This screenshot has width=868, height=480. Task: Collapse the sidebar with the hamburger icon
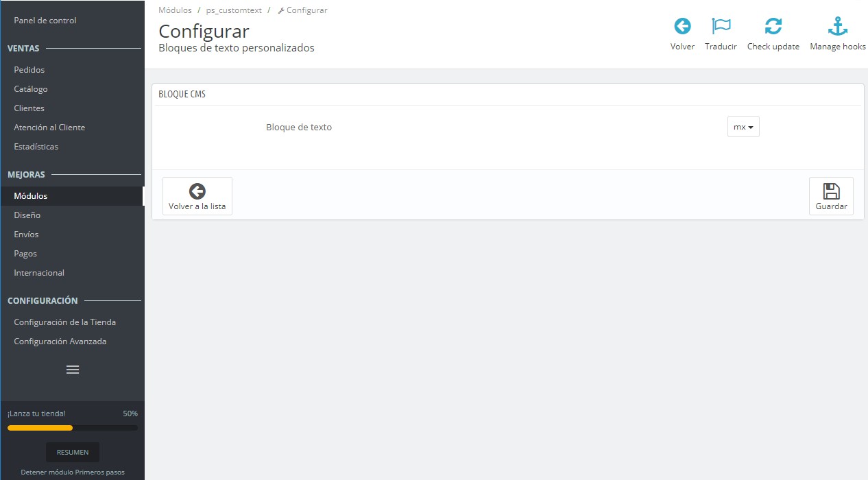click(73, 370)
